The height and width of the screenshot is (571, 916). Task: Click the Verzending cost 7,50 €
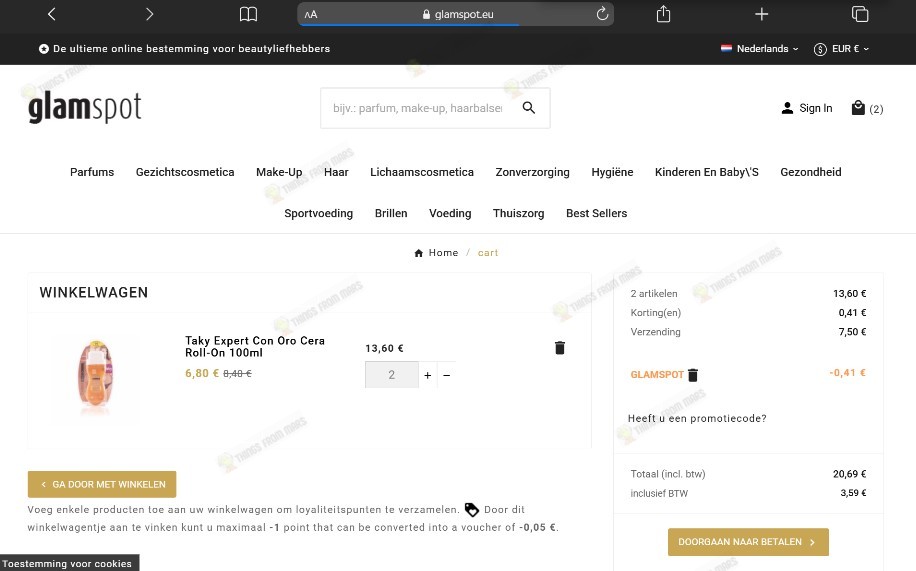click(x=852, y=332)
